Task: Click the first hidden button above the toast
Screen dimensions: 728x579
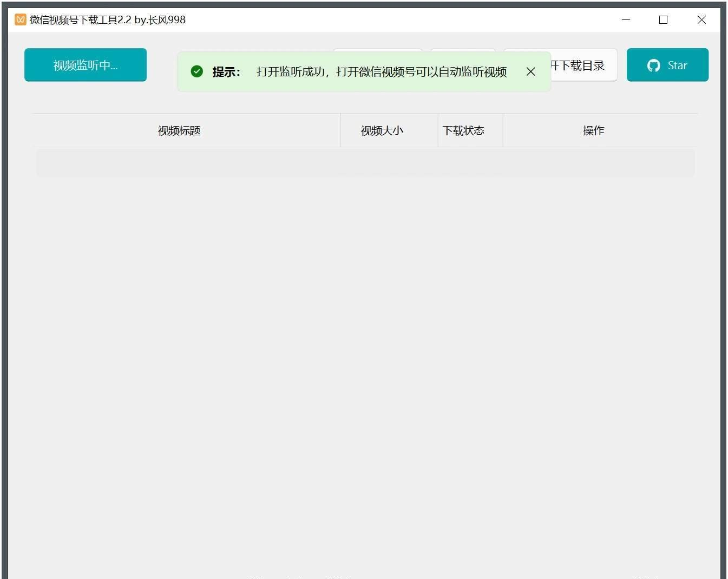Action: (377, 50)
